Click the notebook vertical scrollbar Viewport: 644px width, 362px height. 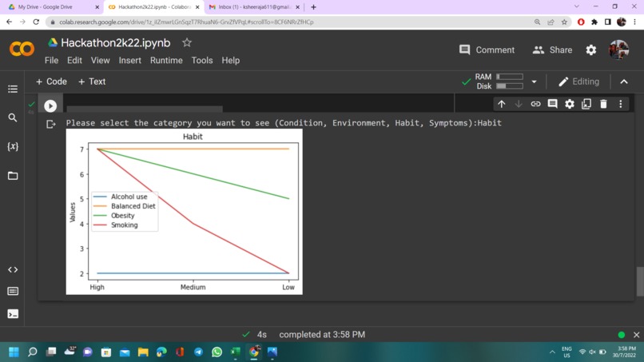640,281
